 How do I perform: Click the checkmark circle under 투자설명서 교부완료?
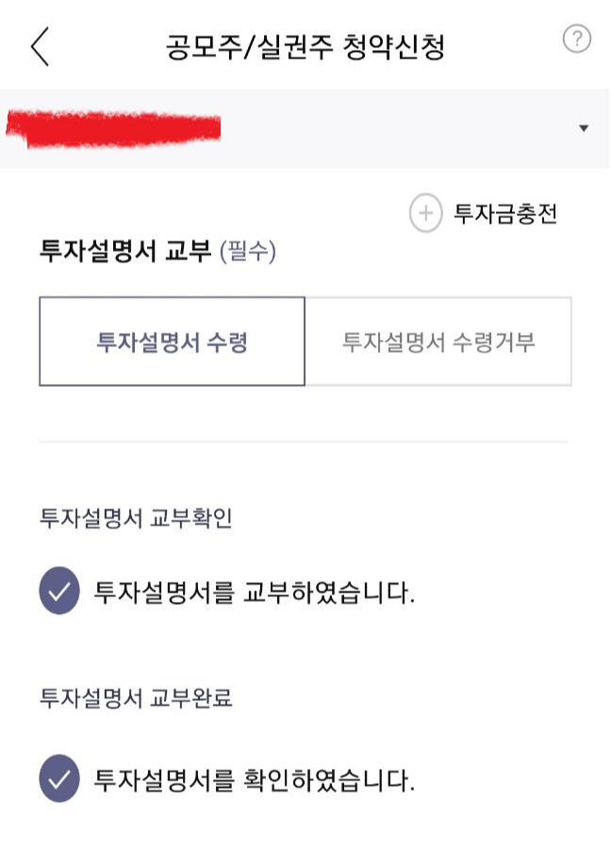tap(59, 780)
